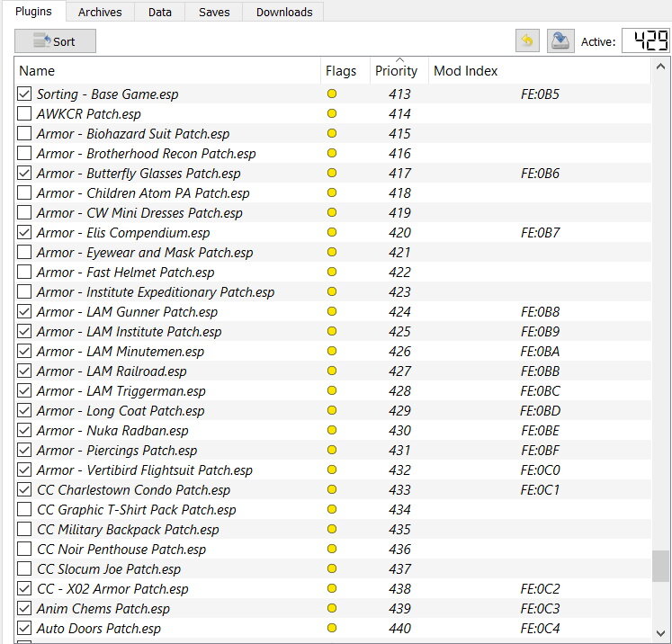Click flag of CC Graphic T-Shirt Pack Patch.esp
Screen dimensions: 672x644
pos(332,509)
